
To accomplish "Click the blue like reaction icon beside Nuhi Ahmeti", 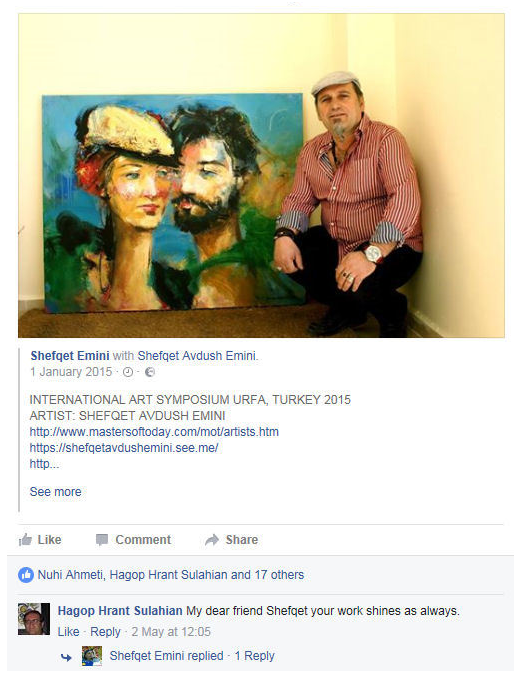I will click(26, 575).
